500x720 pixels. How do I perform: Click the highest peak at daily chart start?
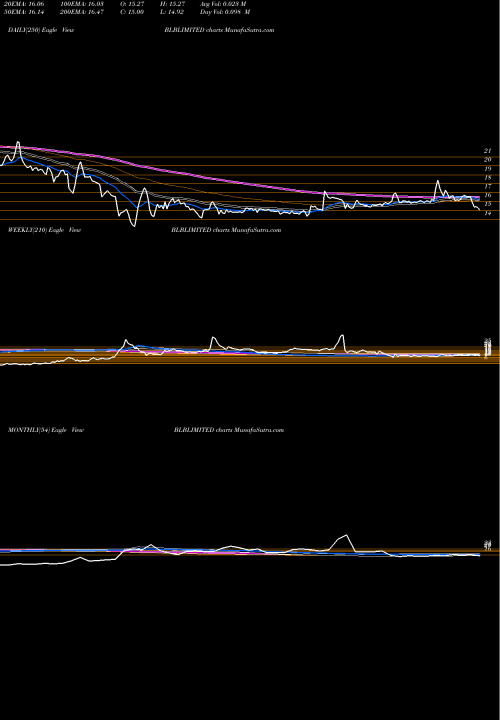pos(18,142)
